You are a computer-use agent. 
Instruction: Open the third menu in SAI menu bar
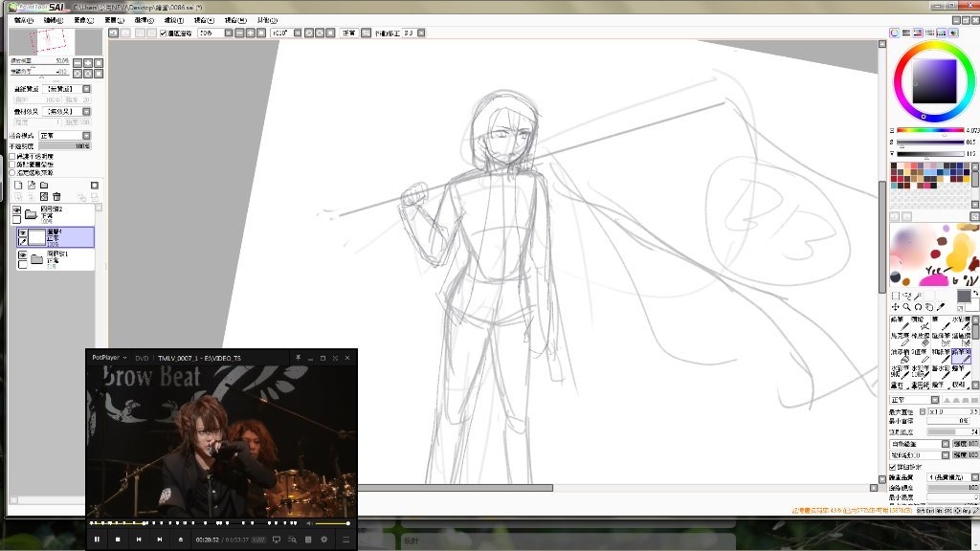(x=83, y=20)
